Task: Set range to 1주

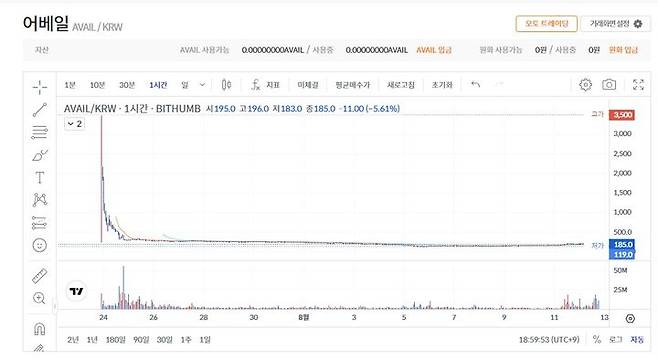Action: 186,340
